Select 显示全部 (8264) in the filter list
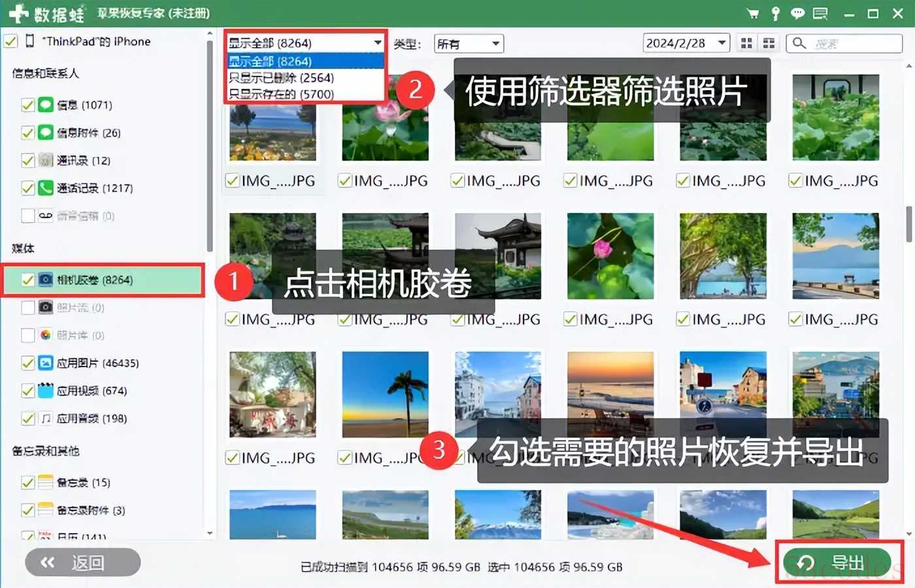The width and height of the screenshot is (915, 588). coord(305,61)
